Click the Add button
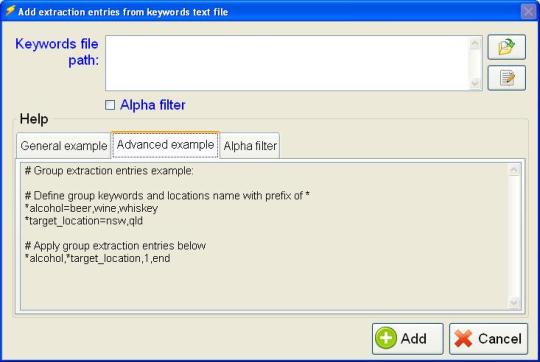The height and width of the screenshot is (362, 540). pyautogui.click(x=407, y=339)
